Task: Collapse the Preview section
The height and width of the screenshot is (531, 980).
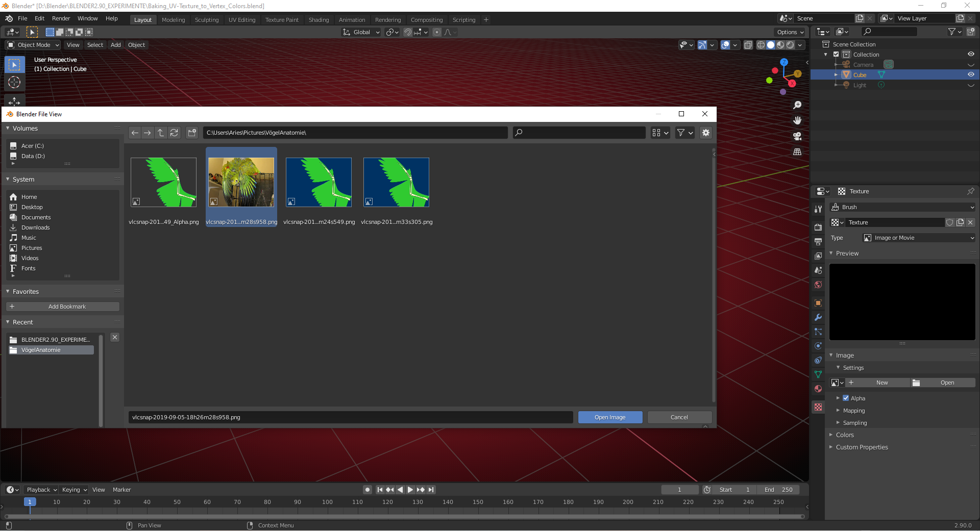Action: (845, 253)
